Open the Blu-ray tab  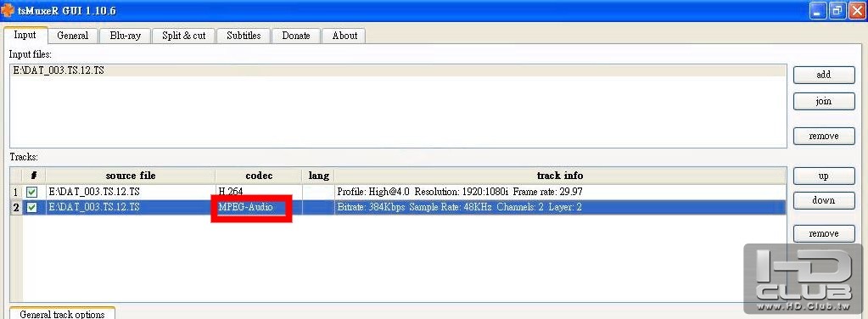(x=125, y=36)
